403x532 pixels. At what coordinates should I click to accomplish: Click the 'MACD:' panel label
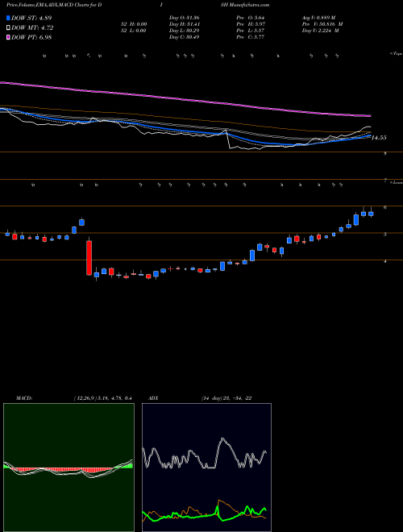click(23, 398)
